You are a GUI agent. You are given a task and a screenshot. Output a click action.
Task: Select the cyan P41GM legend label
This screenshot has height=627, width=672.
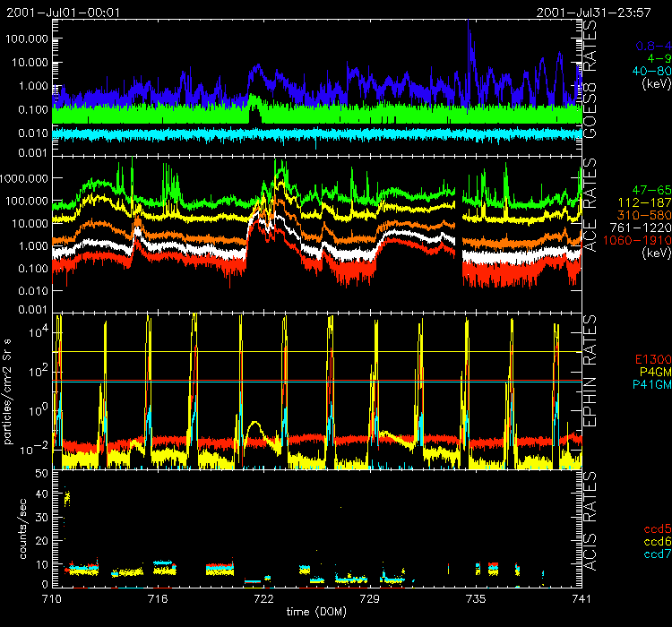tap(642, 384)
